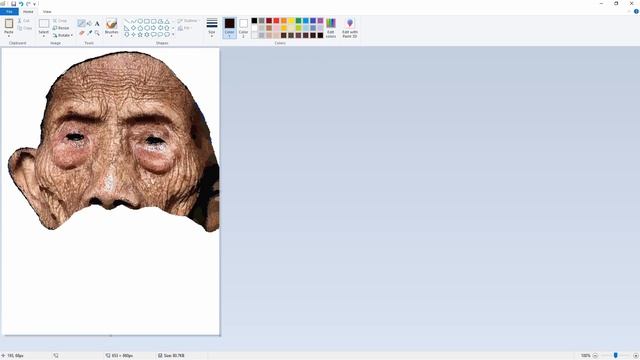The height and width of the screenshot is (360, 640).
Task: Click the canvas face image
Action: [x=114, y=142]
